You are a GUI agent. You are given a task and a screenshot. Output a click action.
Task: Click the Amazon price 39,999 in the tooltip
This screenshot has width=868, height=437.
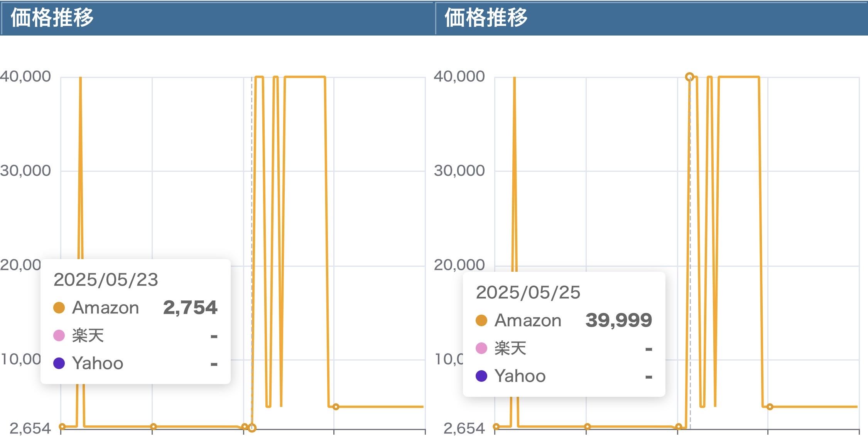pyautogui.click(x=618, y=320)
